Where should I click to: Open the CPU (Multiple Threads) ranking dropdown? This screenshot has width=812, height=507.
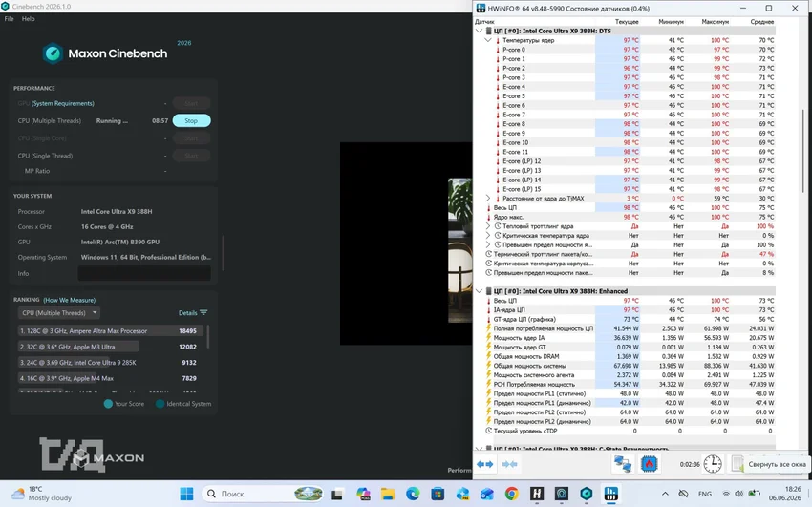tap(59, 313)
